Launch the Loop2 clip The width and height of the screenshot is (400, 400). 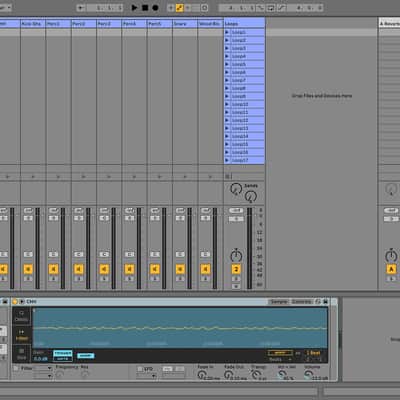[x=227, y=40]
